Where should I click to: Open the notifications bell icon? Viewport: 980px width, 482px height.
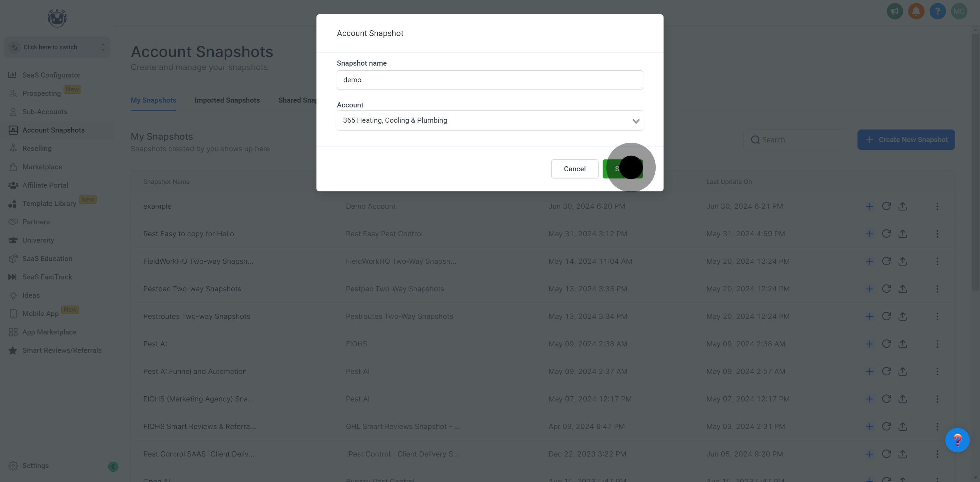pyautogui.click(x=916, y=12)
